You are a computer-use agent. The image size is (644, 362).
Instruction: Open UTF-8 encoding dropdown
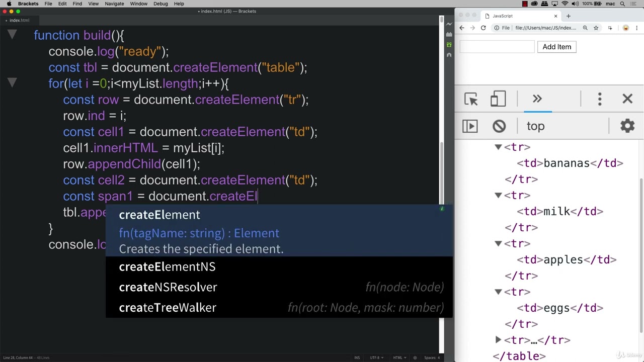pos(377,357)
